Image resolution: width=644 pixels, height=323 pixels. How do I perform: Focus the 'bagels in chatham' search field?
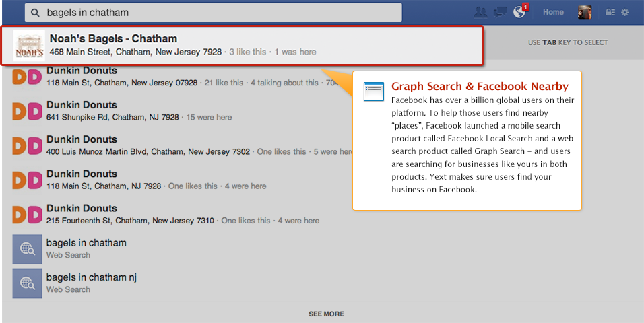(213, 13)
